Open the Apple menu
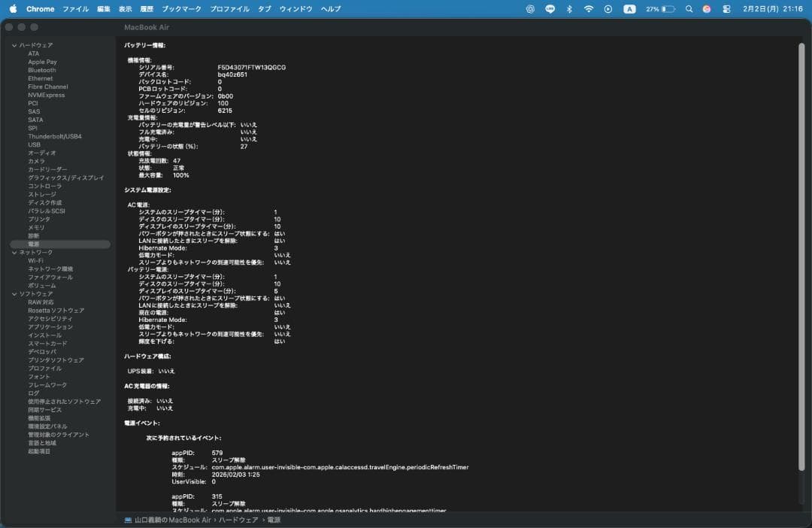Screen dimensions: 812x528 coord(13,9)
